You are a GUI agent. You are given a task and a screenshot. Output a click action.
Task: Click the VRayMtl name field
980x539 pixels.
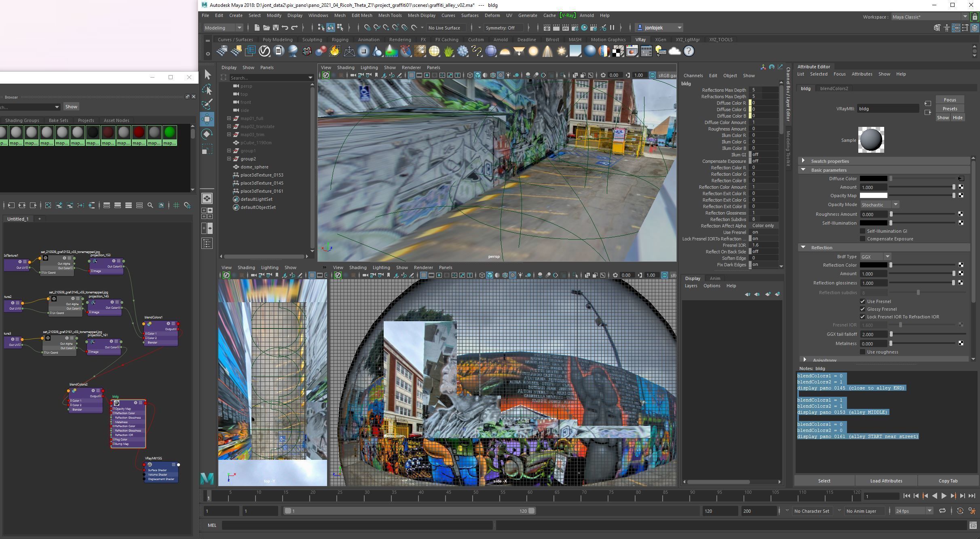click(888, 109)
